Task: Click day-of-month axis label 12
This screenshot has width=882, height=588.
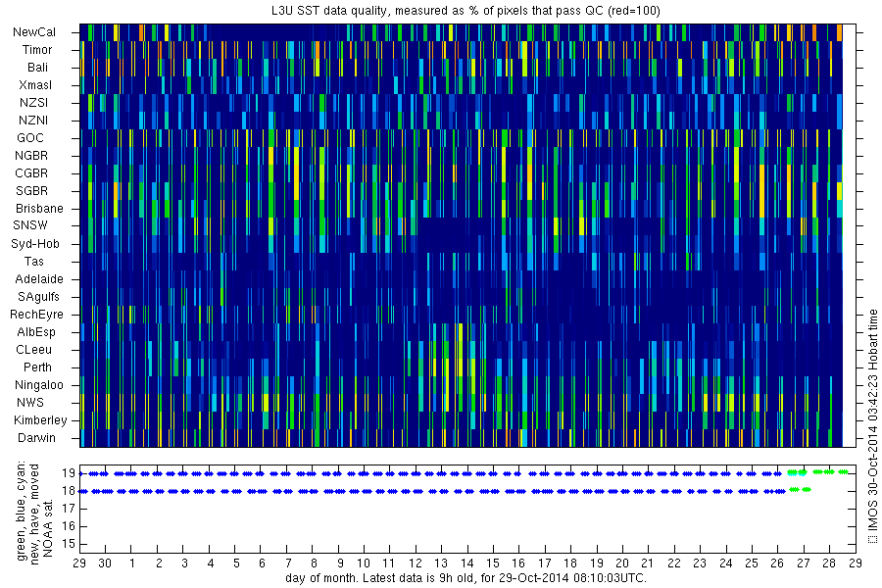Action: (x=416, y=563)
